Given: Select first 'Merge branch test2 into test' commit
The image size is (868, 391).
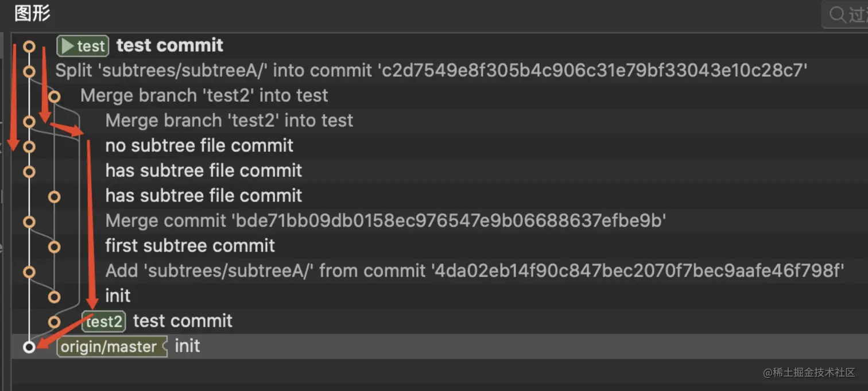Looking at the screenshot, I should 440,95.
